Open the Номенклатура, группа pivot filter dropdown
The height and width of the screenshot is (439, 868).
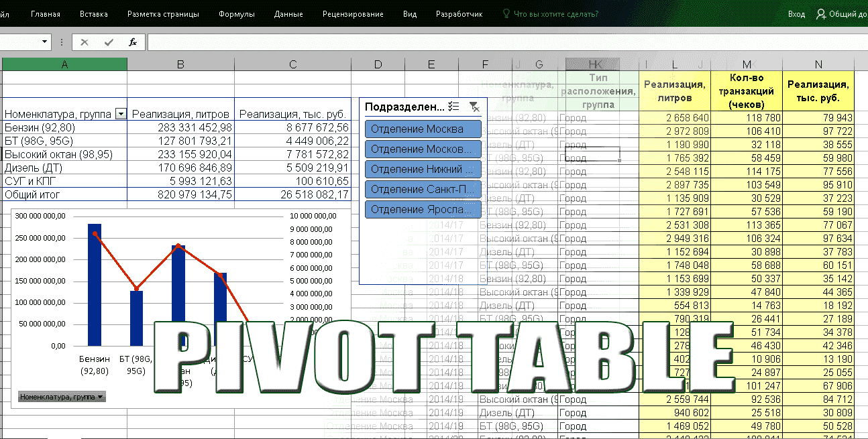(121, 115)
